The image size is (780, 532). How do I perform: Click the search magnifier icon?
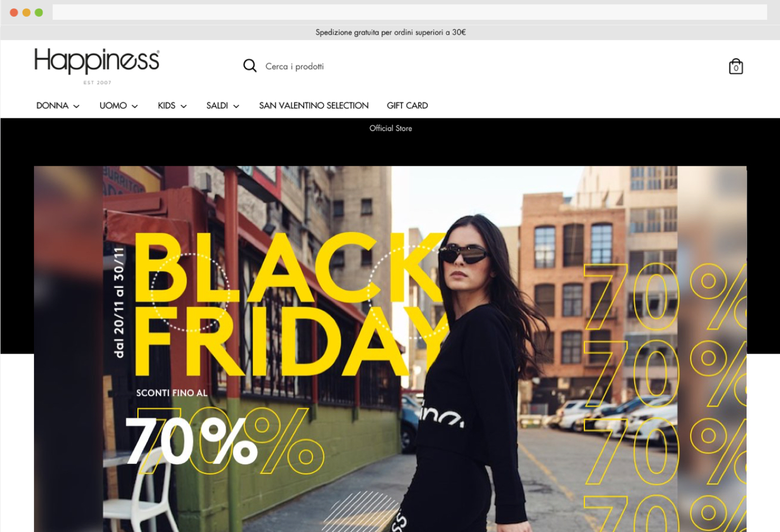250,66
